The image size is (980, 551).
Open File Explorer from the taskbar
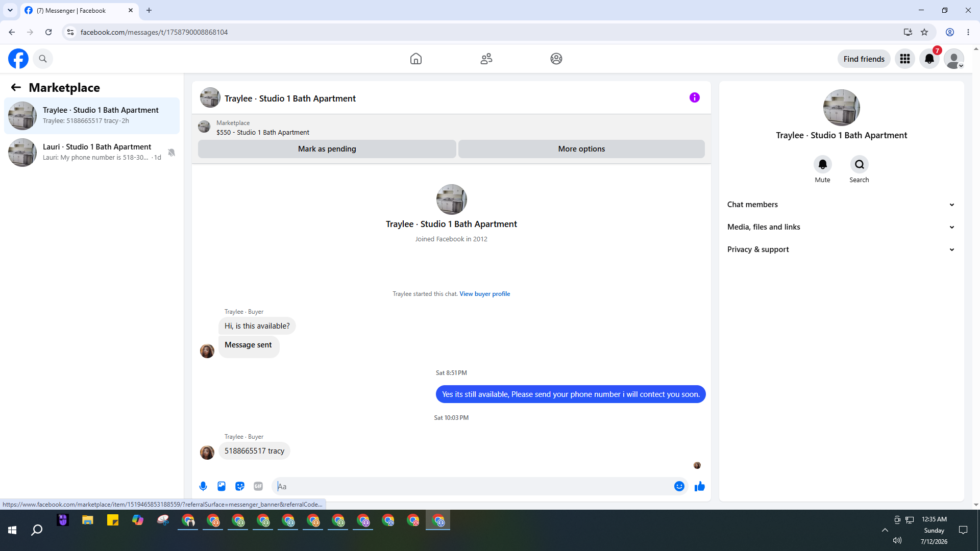pyautogui.click(x=88, y=520)
